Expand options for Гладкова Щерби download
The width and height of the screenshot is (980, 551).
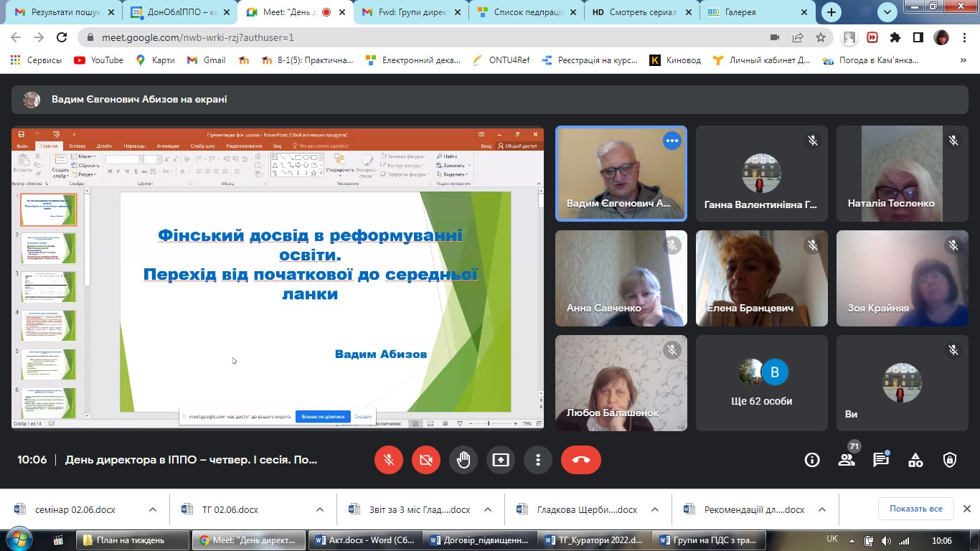[x=655, y=509]
